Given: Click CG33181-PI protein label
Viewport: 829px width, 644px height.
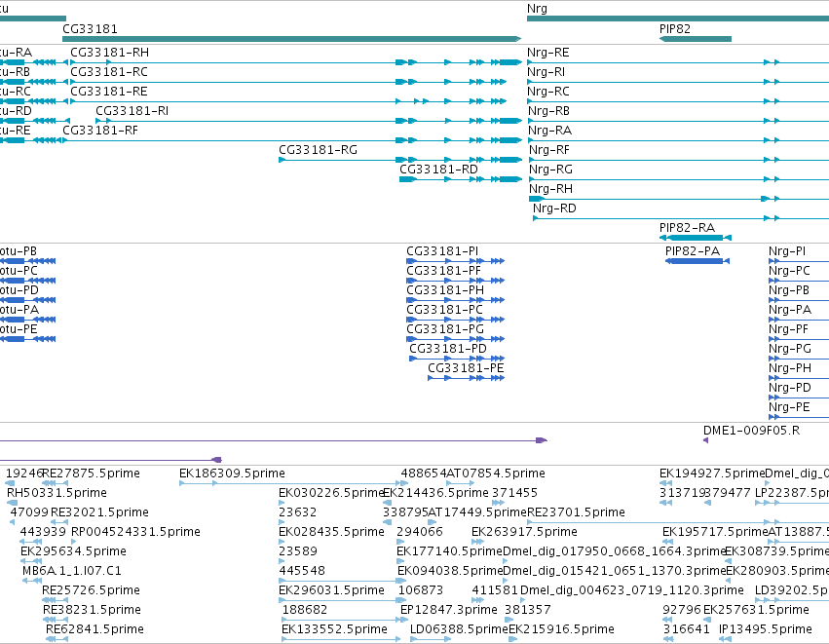Looking at the screenshot, I should pyautogui.click(x=442, y=251).
